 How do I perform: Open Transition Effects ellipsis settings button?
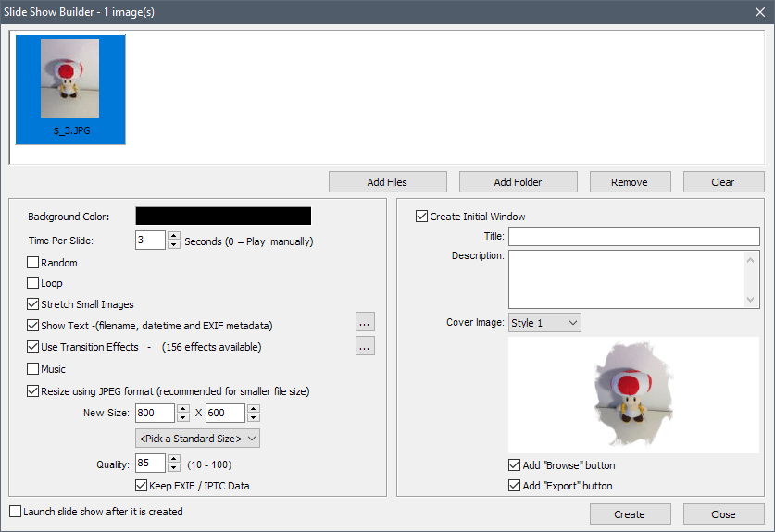click(365, 346)
